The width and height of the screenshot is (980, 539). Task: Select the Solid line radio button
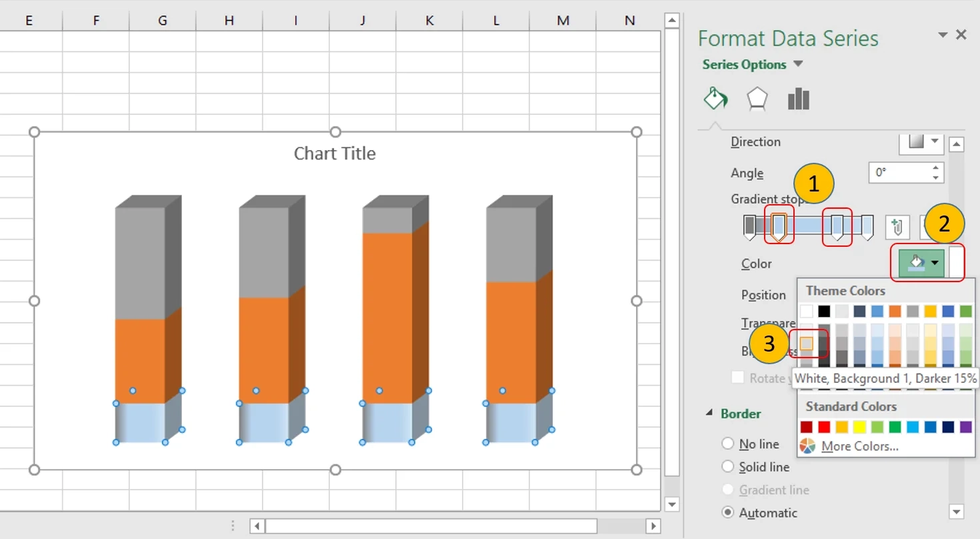tap(728, 467)
